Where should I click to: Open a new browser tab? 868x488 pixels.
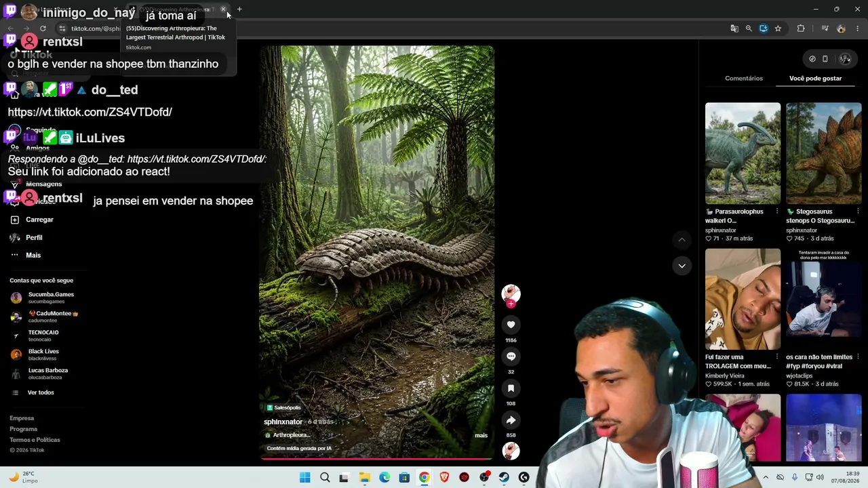pyautogui.click(x=239, y=9)
